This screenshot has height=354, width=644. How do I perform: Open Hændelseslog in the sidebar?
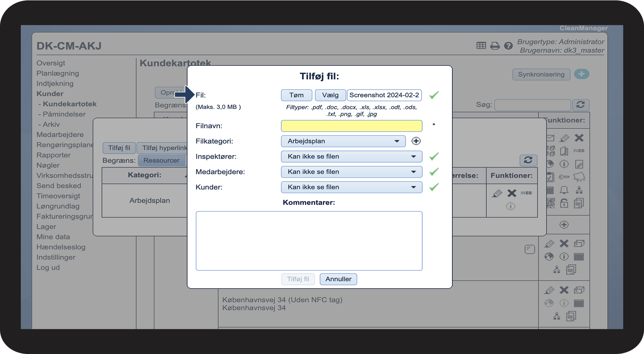click(x=61, y=247)
